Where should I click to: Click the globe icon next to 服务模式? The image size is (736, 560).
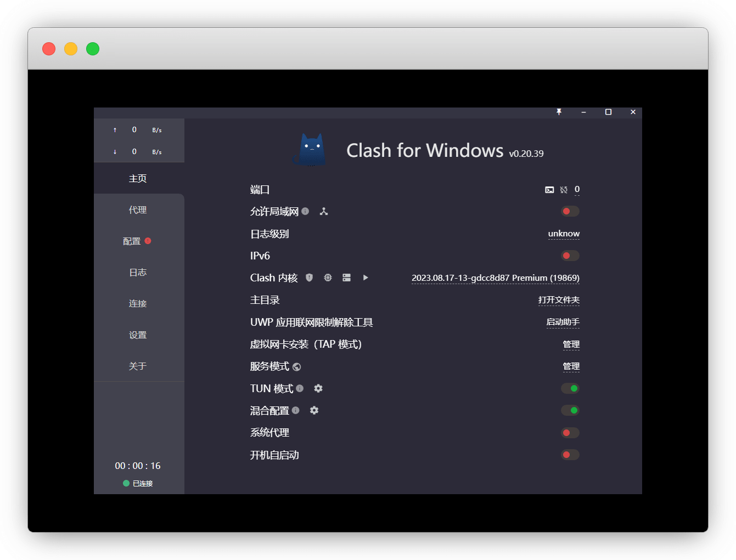[296, 367]
